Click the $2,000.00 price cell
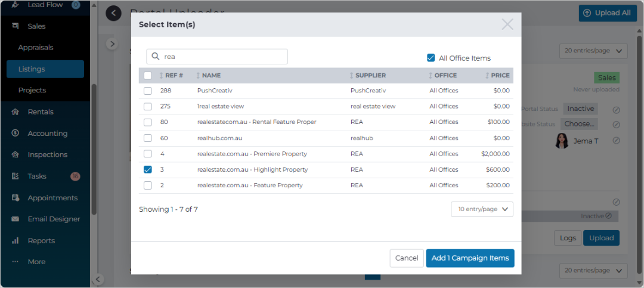The height and width of the screenshot is (288, 644). click(x=496, y=154)
